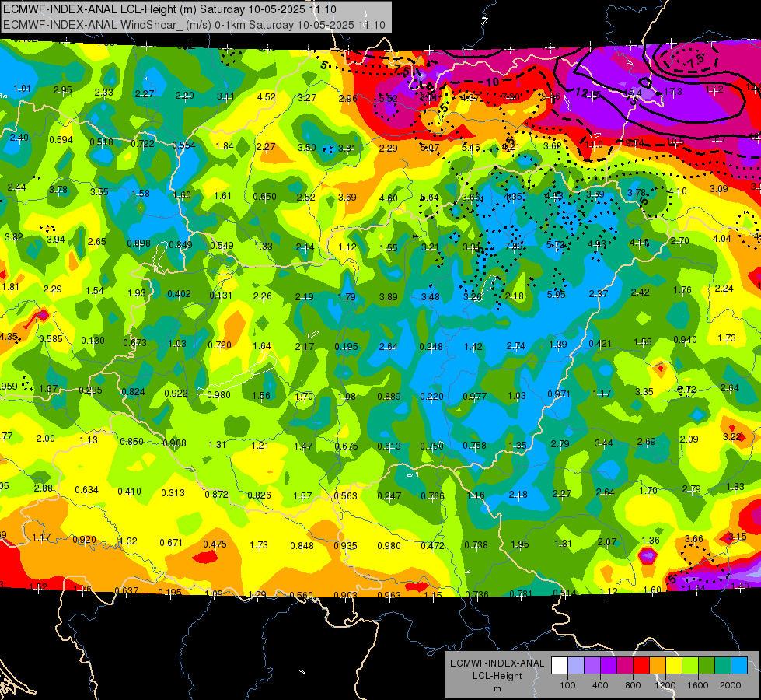Screen dimensions: 761x700
Task: Click the map value 2.88
Action: pos(44,488)
